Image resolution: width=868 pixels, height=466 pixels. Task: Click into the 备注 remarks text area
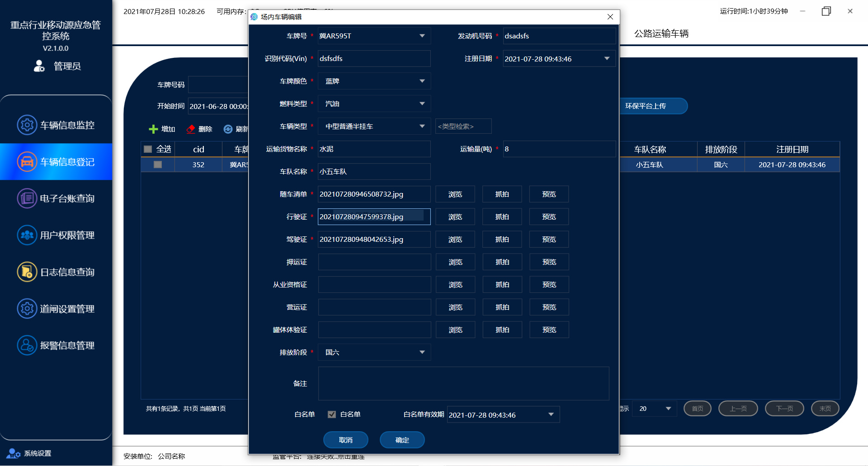463,383
